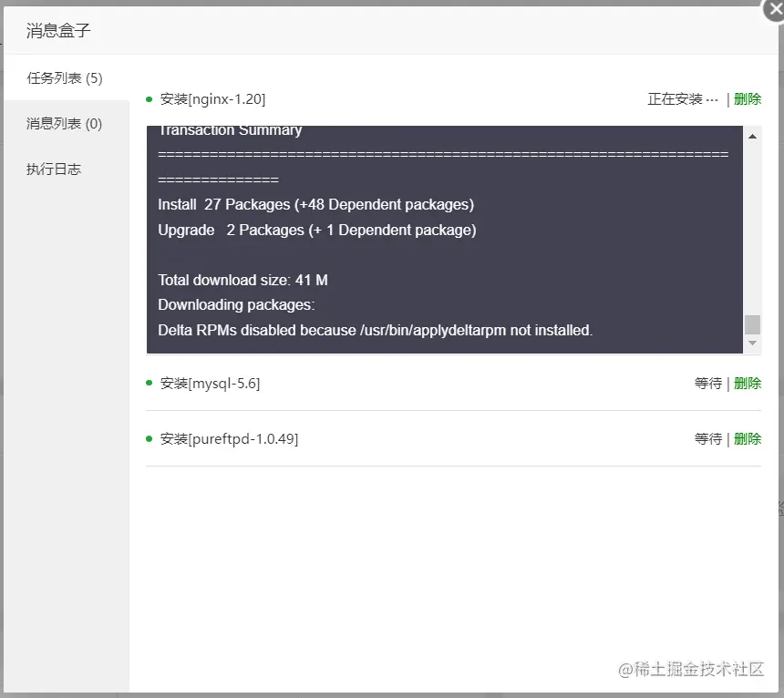784x698 pixels.
Task: Select the 安装[mysql-5.6] task title
Action: point(210,384)
